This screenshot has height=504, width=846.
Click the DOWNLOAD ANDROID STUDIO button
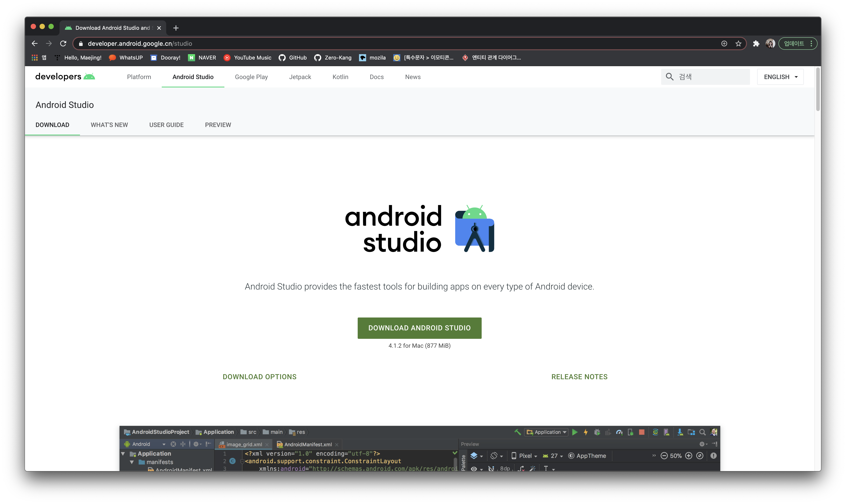click(x=419, y=328)
